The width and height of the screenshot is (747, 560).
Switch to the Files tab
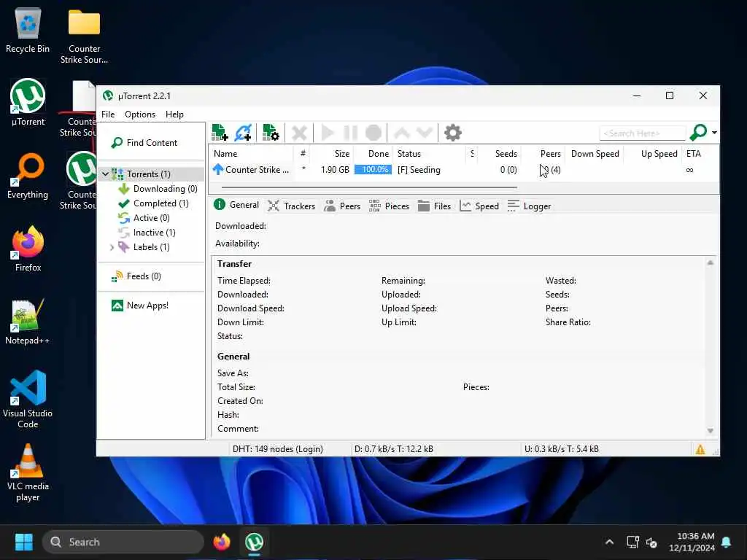(434, 206)
